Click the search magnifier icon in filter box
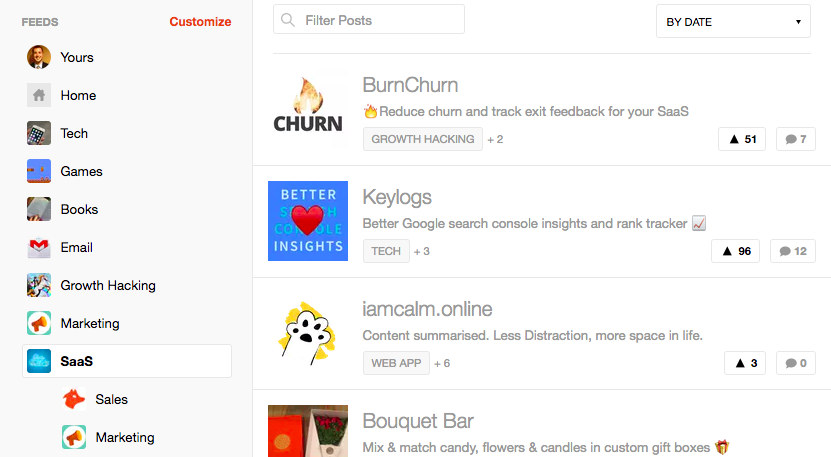This screenshot has height=457, width=831. click(288, 20)
